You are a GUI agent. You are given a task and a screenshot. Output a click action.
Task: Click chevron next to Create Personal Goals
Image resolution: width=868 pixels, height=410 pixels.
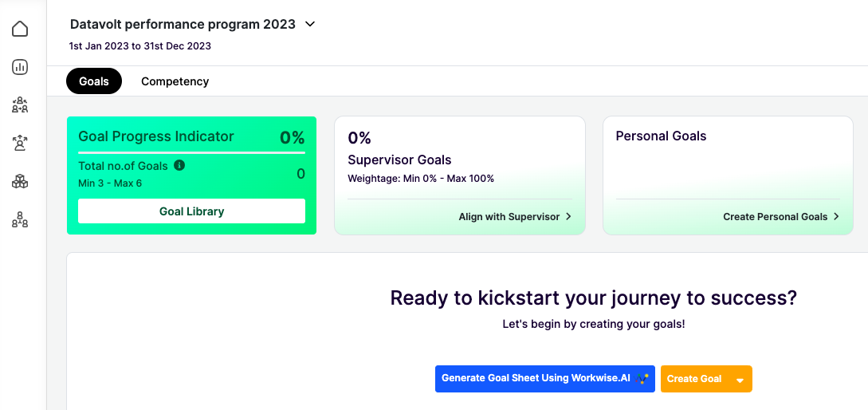(836, 217)
